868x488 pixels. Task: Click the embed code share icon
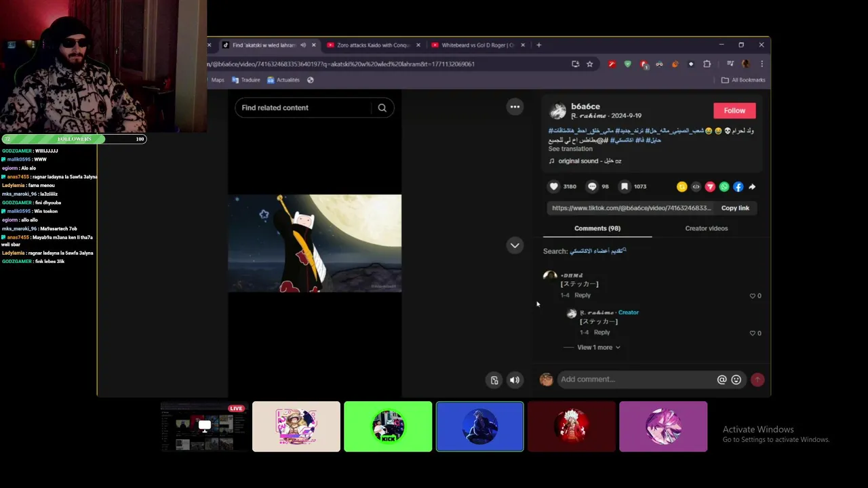point(696,186)
